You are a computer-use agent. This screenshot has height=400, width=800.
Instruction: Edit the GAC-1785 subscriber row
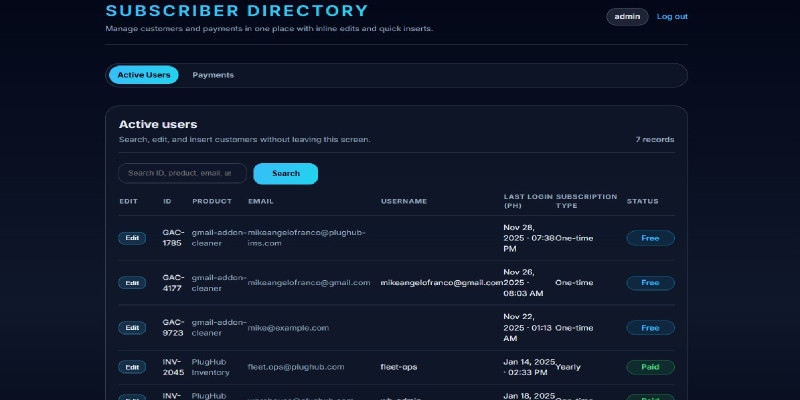[131, 238]
